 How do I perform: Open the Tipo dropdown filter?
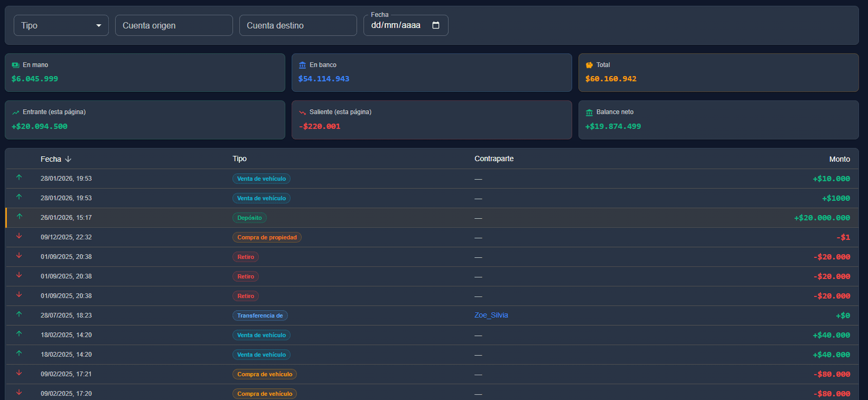(x=61, y=26)
